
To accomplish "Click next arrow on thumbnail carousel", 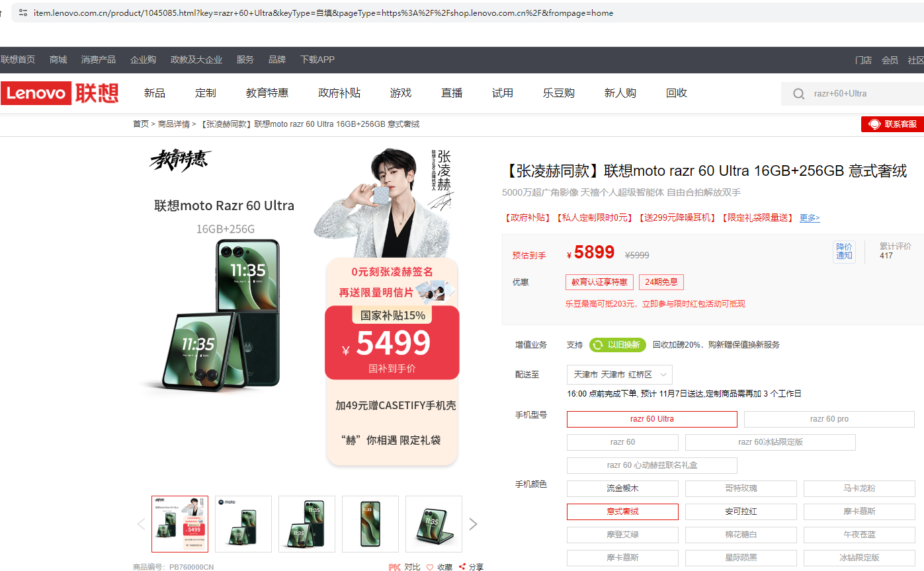I will click(x=473, y=524).
